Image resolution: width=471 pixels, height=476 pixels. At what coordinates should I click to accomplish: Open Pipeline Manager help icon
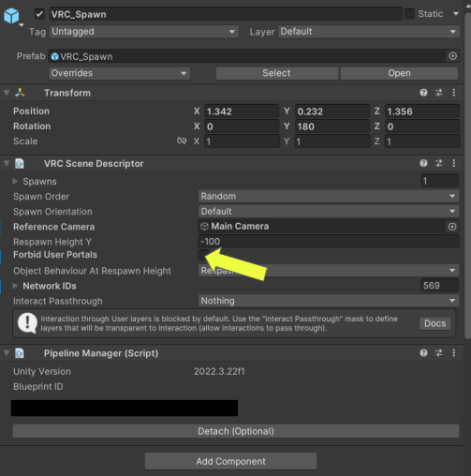[x=423, y=353]
